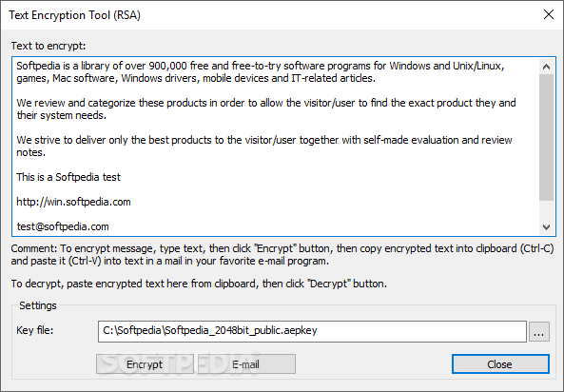Click the text area scrollbar up arrow
This screenshot has height=392, width=564.
(546, 67)
